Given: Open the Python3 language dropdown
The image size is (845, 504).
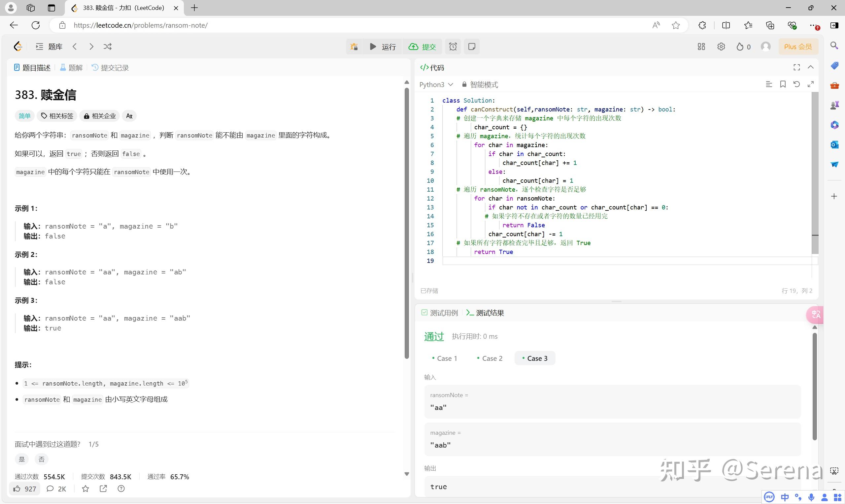Looking at the screenshot, I should (437, 84).
